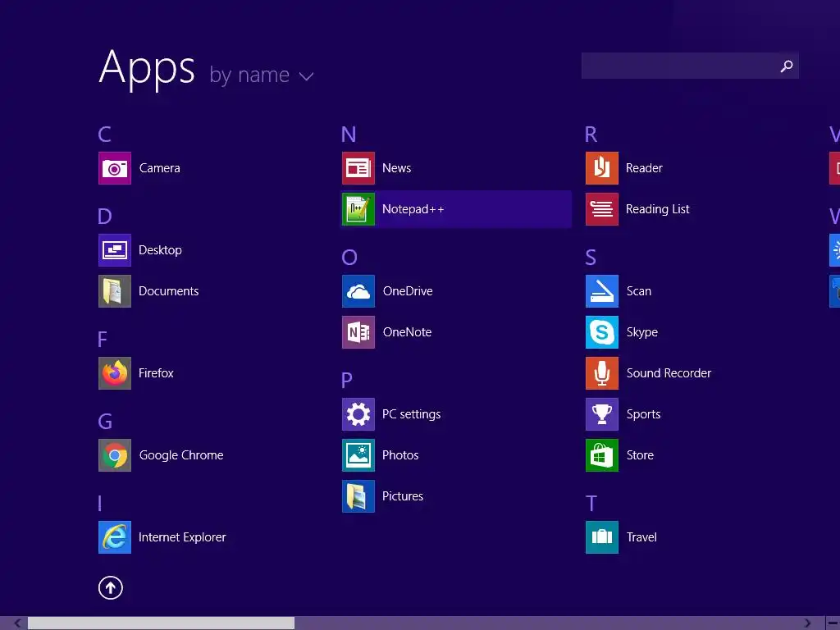Click the letter T group header
Image resolution: width=840 pixels, height=630 pixels.
(591, 504)
